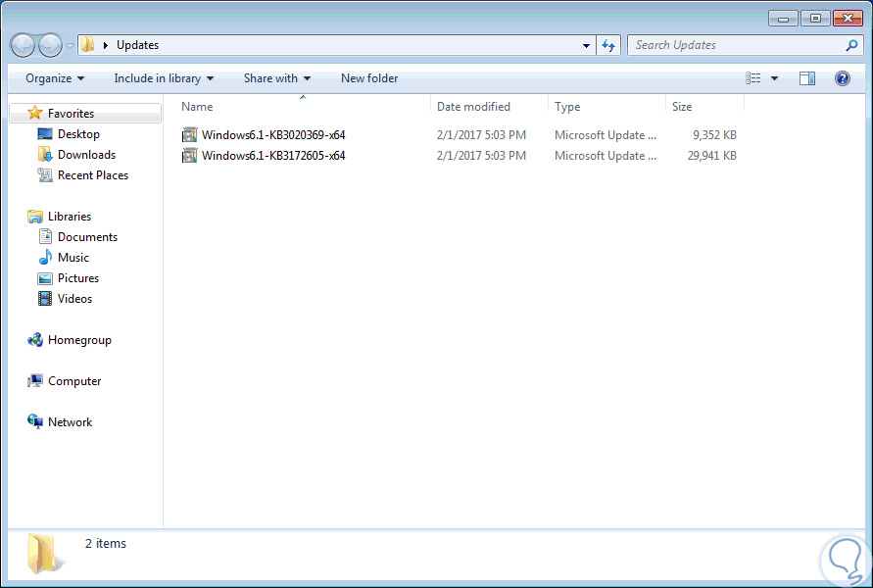Select Libraries in the navigation pane
Image resolution: width=873 pixels, height=588 pixels.
(x=69, y=216)
